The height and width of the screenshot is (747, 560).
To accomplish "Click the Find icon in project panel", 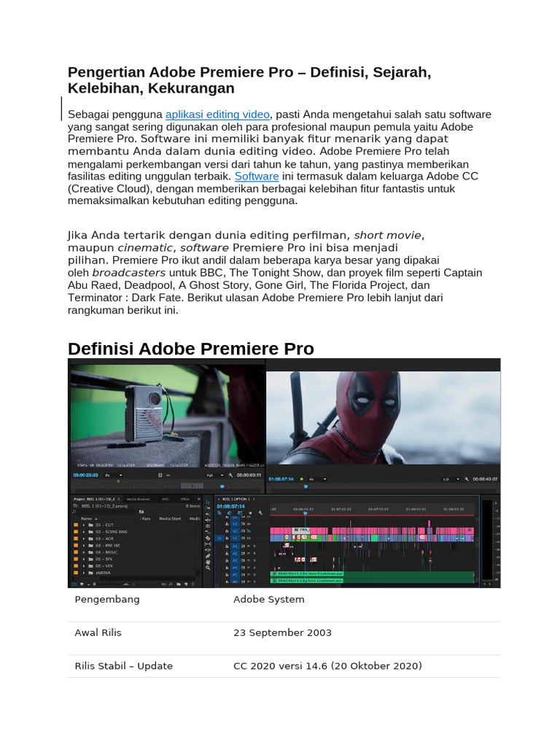I will click(171, 584).
